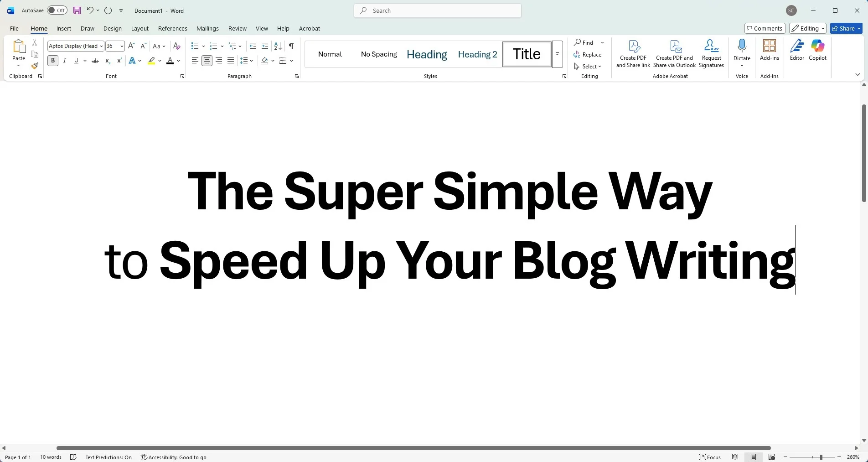This screenshot has height=462, width=868.
Task: Open the Sort dialog
Action: tap(277, 46)
